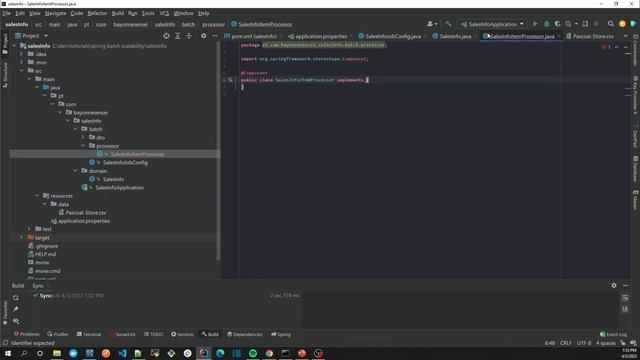Open Build panel settings gear
This screenshot has width=640, height=360.
(x=614, y=285)
